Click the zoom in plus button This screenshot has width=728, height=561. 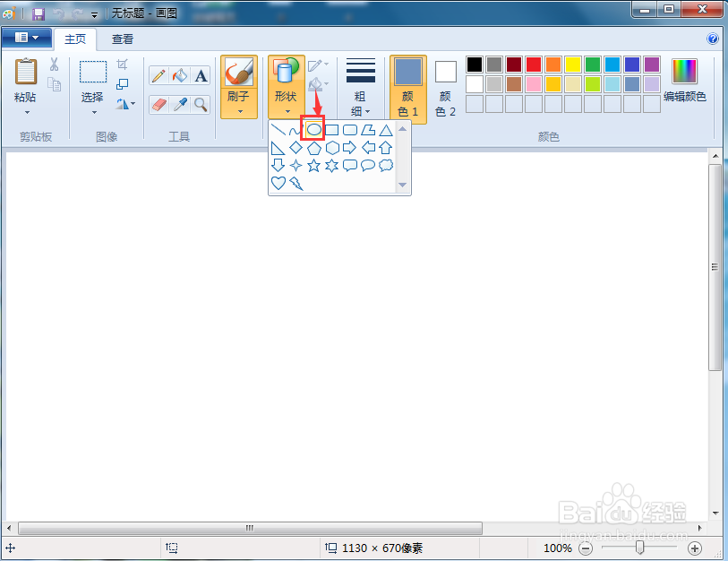(x=695, y=548)
